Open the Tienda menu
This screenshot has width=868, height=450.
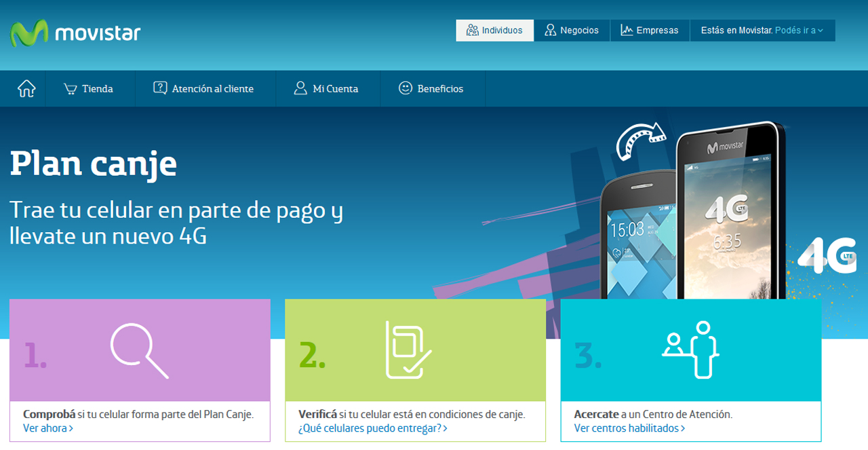90,89
